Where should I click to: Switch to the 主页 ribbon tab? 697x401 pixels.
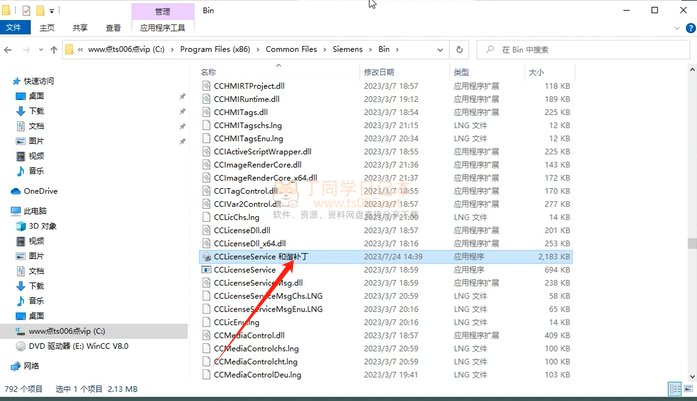click(x=47, y=28)
